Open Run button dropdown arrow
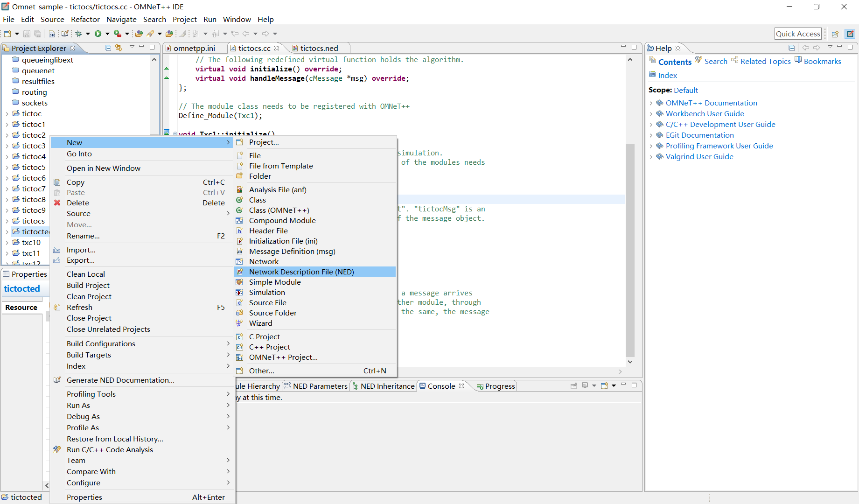This screenshot has width=859, height=504. click(x=107, y=34)
